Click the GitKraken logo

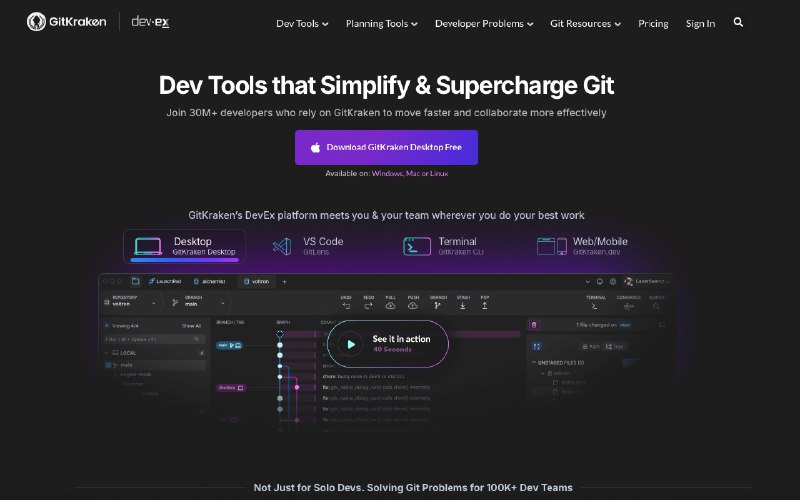click(67, 21)
